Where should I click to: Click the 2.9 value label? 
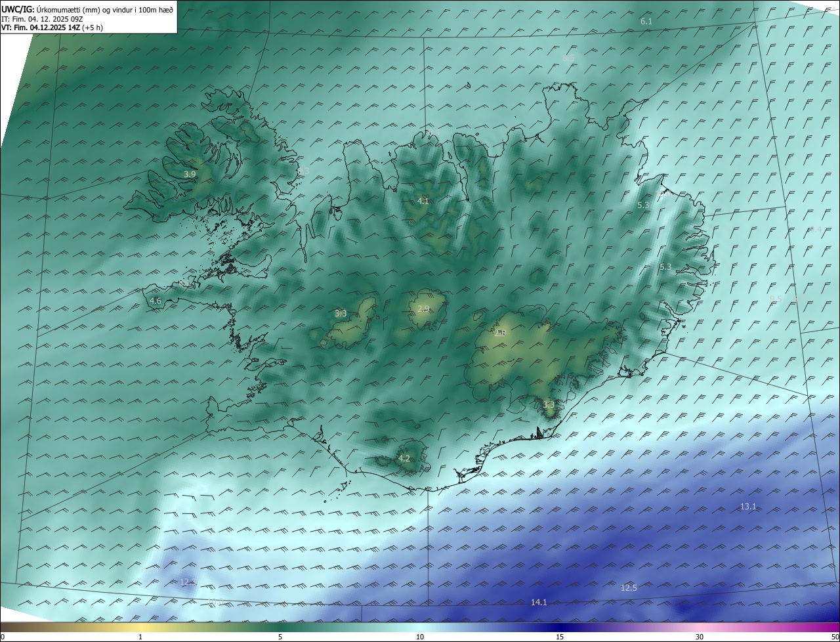(x=423, y=309)
